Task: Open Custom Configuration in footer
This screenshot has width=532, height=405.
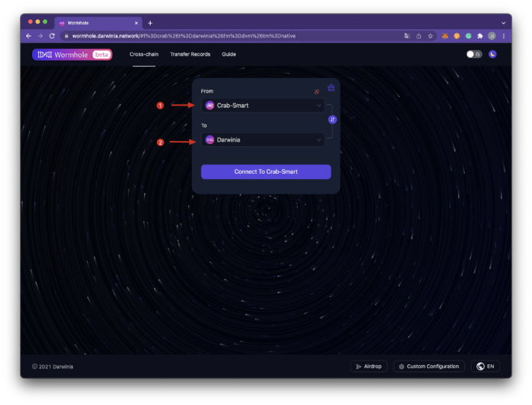Action: pos(429,366)
